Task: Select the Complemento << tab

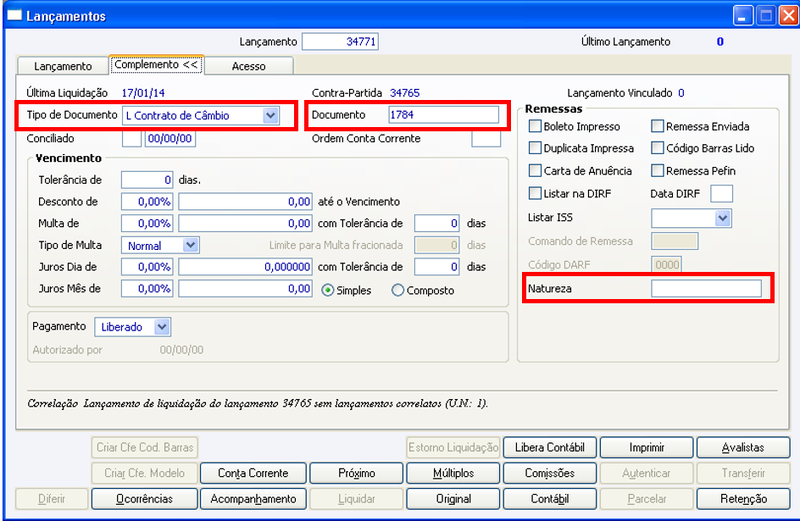Action: click(x=156, y=65)
